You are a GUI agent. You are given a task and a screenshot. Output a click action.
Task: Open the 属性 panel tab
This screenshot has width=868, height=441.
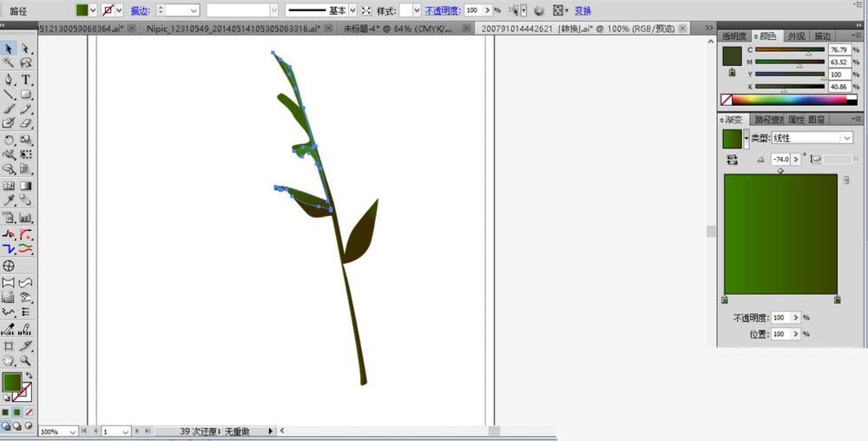[796, 119]
